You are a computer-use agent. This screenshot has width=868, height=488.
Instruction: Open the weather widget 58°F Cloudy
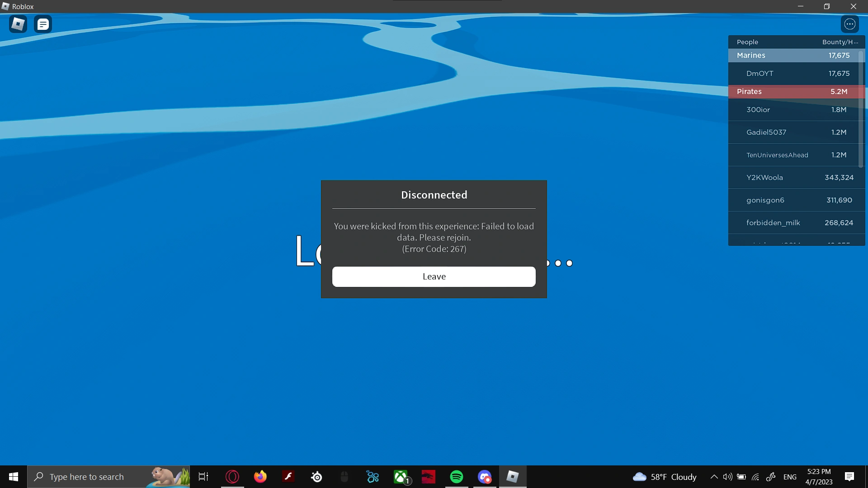[665, 477]
